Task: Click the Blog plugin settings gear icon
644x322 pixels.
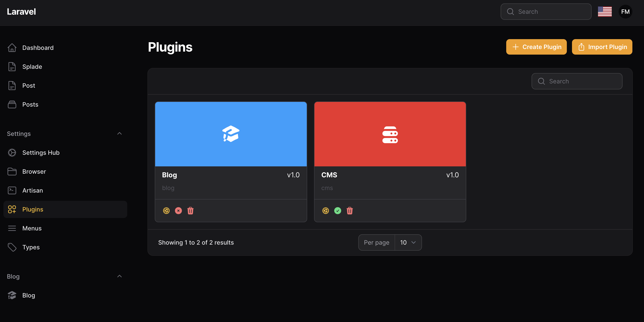Action: click(x=166, y=211)
